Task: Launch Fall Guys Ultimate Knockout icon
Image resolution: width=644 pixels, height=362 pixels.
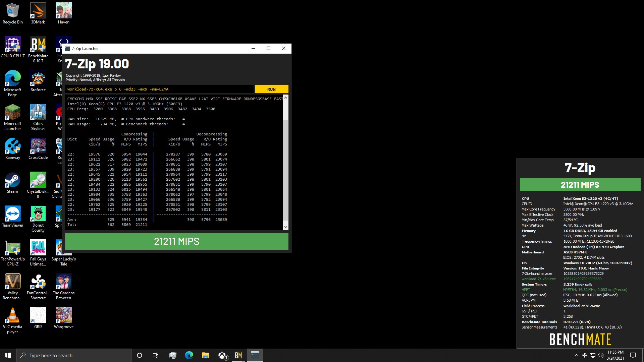Action: point(38,253)
